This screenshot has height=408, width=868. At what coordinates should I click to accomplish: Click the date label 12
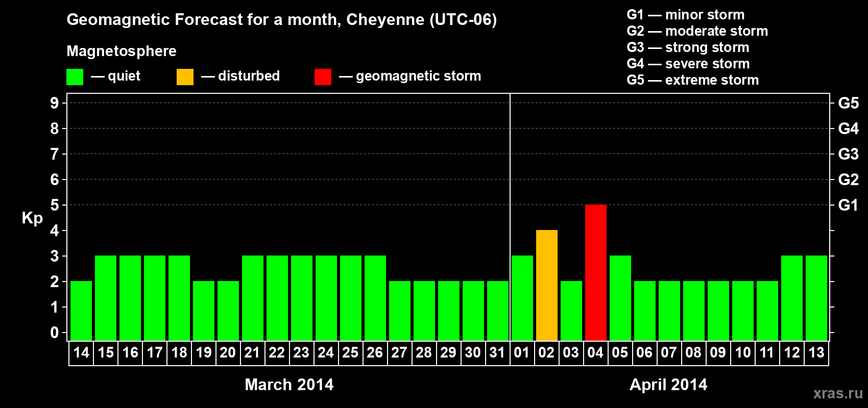pyautogui.click(x=792, y=352)
